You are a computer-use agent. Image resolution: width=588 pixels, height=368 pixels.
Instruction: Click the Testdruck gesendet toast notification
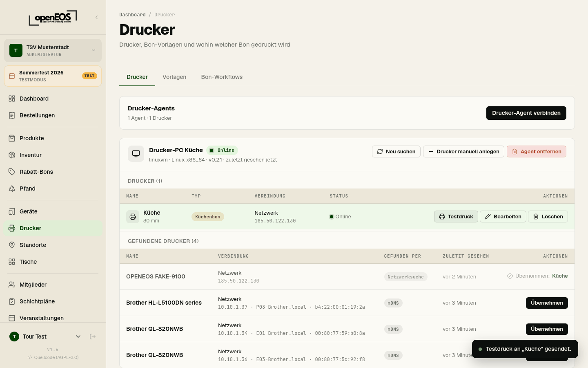pos(525,349)
